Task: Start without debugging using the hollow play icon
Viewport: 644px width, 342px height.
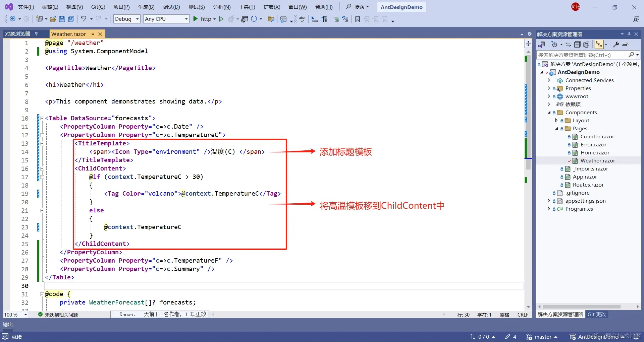Action: tap(221, 19)
